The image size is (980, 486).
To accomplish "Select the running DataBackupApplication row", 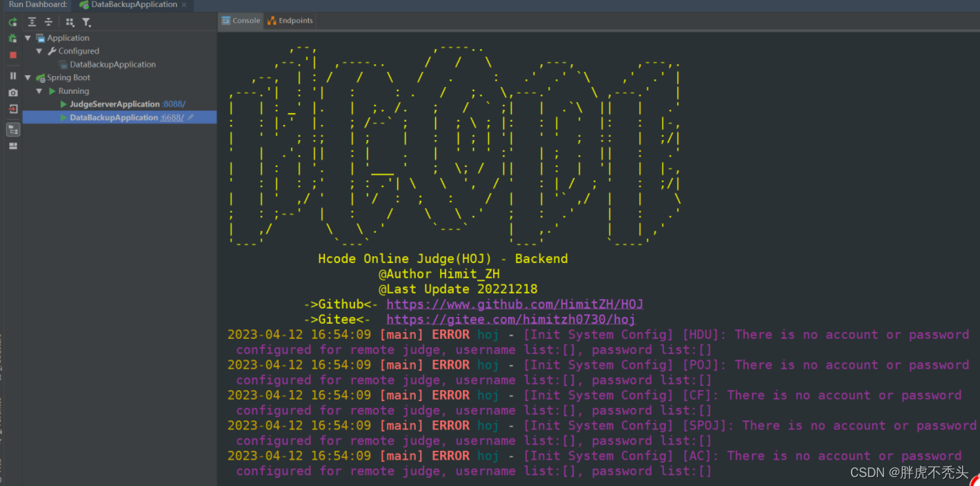I will tap(119, 117).
